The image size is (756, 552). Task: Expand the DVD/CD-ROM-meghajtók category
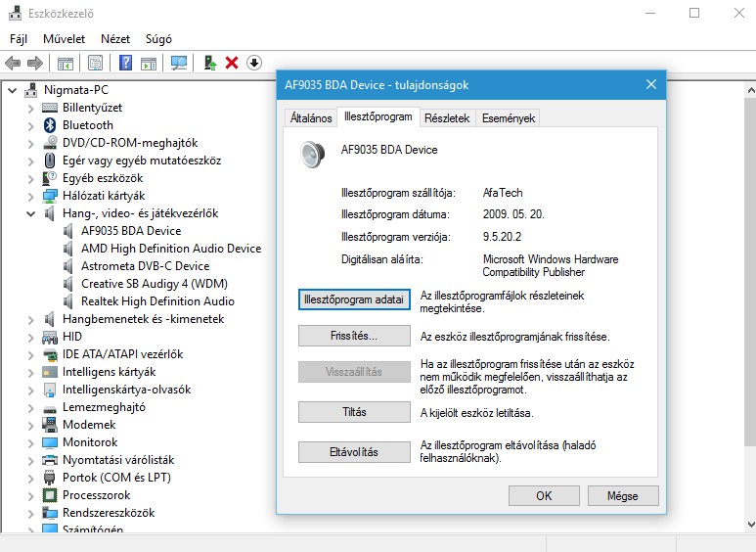(31, 143)
